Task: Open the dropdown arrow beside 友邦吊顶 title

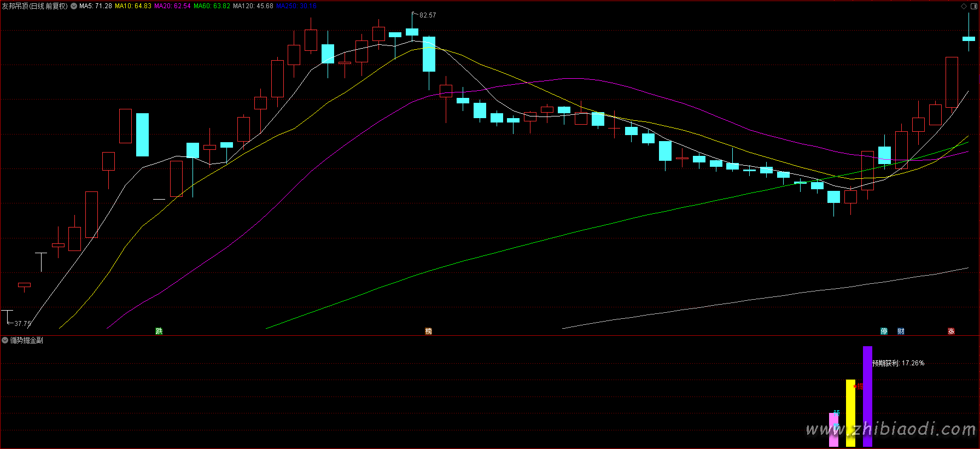Action: pos(74,6)
